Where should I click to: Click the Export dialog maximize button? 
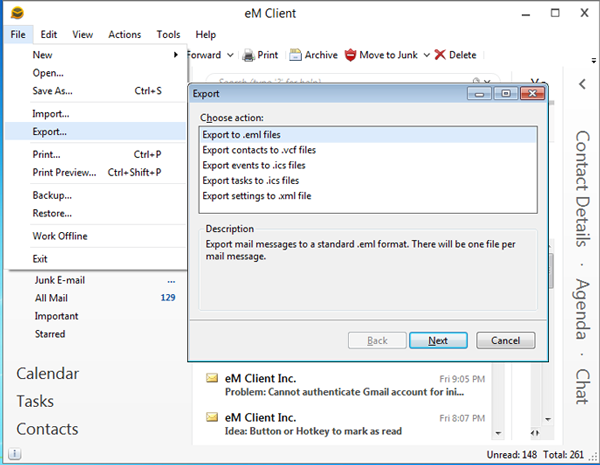pyautogui.click(x=506, y=93)
